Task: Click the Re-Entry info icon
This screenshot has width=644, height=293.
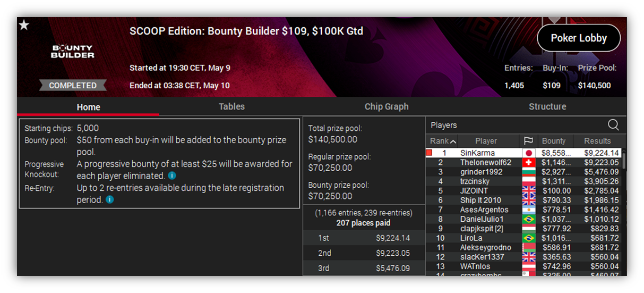Action: [109, 200]
